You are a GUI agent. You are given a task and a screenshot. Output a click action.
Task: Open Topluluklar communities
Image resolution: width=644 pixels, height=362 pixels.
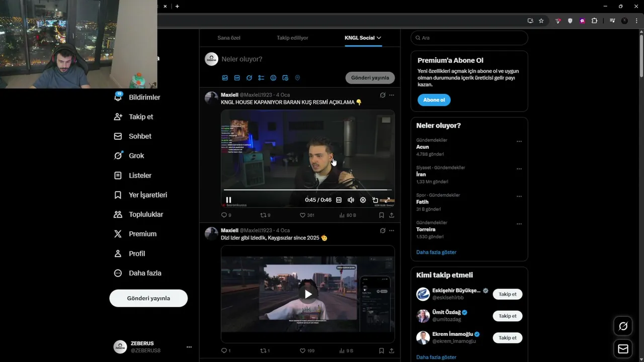point(139,214)
